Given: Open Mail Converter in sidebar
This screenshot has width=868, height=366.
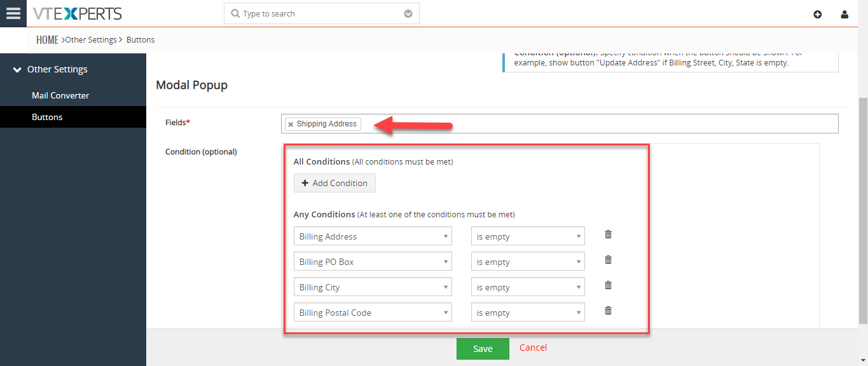Looking at the screenshot, I should coord(60,95).
